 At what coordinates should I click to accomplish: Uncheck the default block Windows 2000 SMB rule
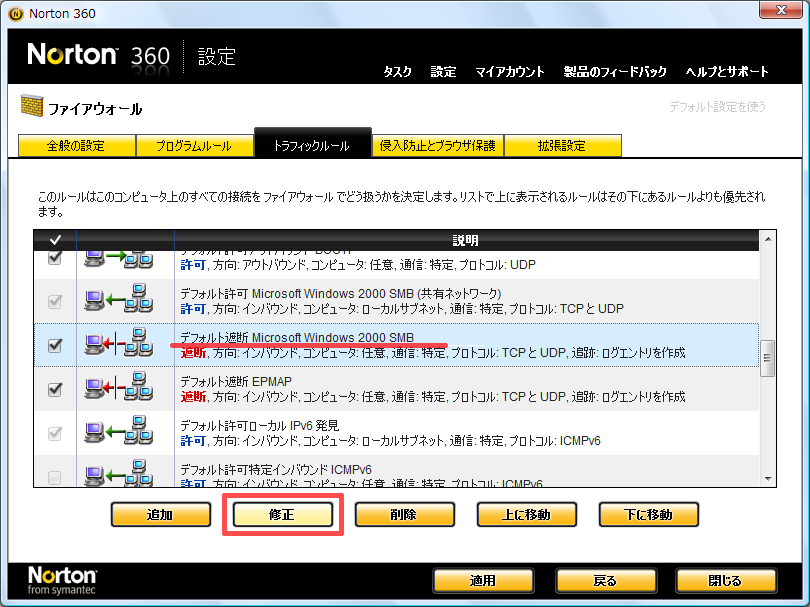click(x=56, y=345)
